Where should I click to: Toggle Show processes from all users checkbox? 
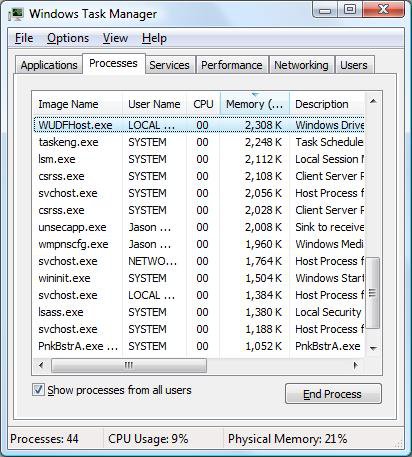(x=38, y=389)
